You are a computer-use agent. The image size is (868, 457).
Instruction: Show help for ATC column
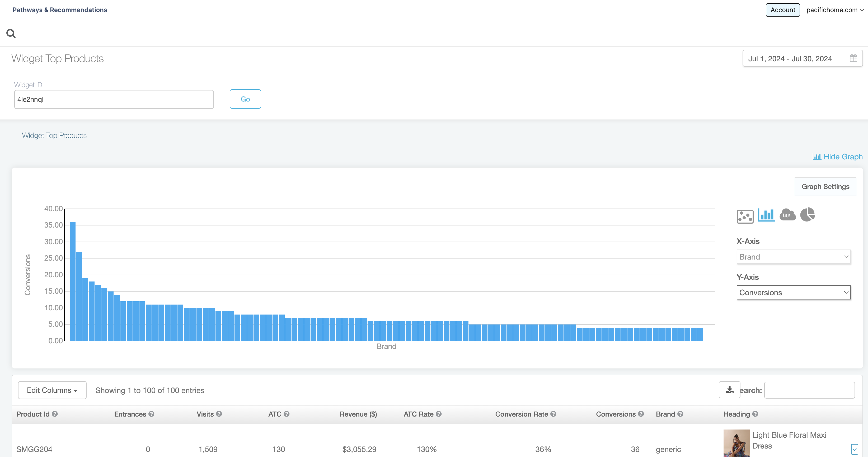click(x=287, y=414)
